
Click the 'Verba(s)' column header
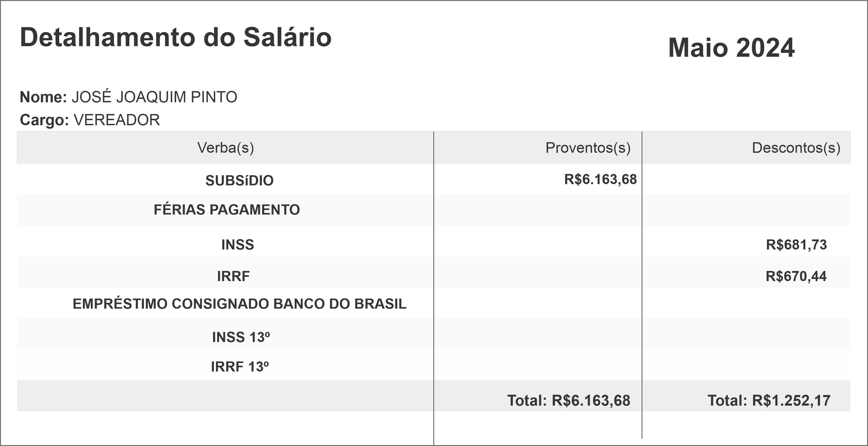(225, 148)
